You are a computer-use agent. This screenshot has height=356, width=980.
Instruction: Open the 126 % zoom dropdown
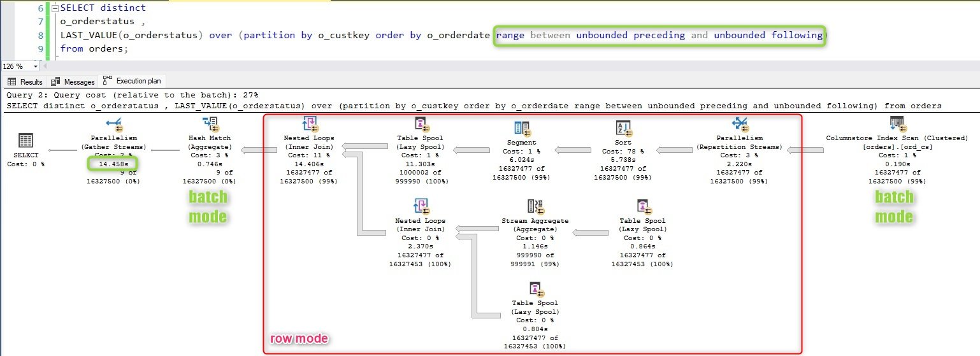pyautogui.click(x=36, y=66)
